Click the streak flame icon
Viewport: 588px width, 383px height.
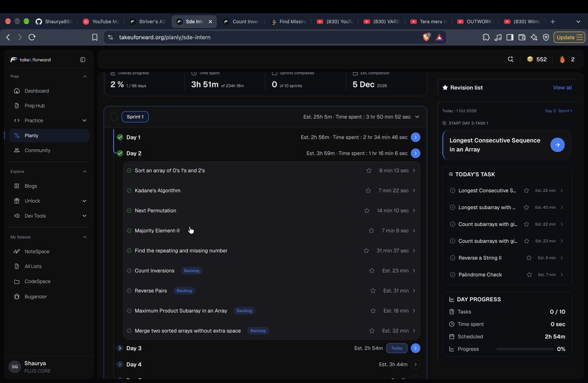click(x=562, y=59)
